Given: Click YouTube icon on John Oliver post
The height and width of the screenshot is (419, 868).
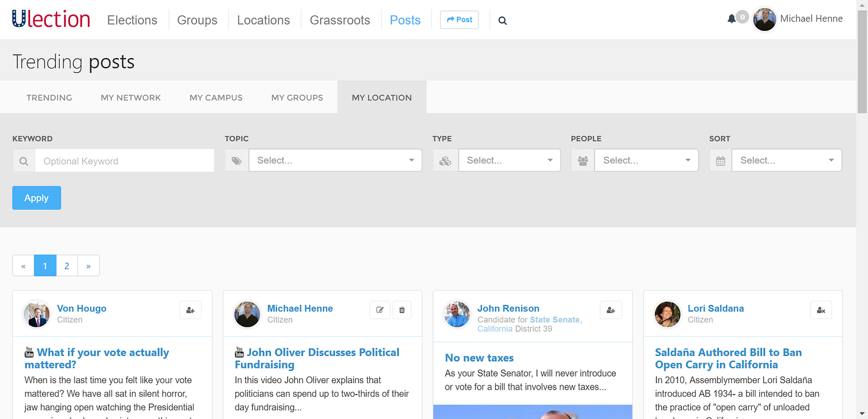Looking at the screenshot, I should (239, 352).
